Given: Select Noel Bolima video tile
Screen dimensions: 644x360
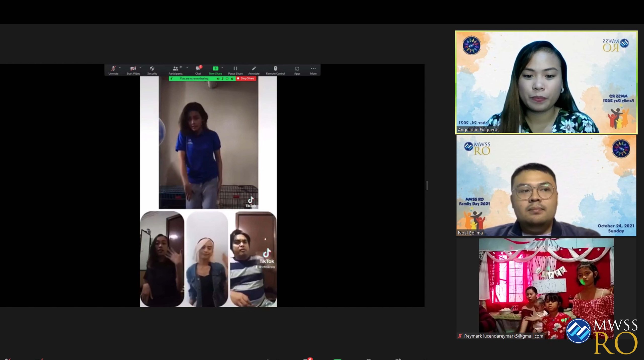Looking at the screenshot, I should pyautogui.click(x=546, y=186).
